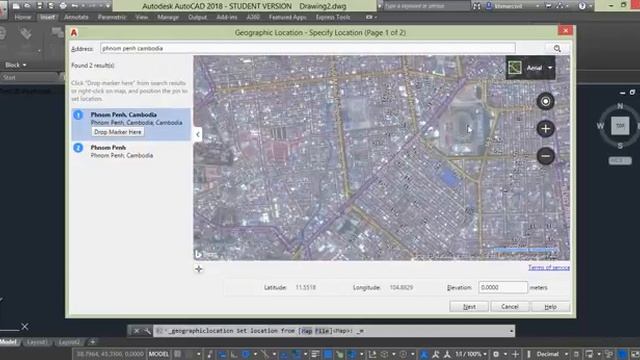Select first result Phnom Penh, Cambodia

tap(131, 124)
